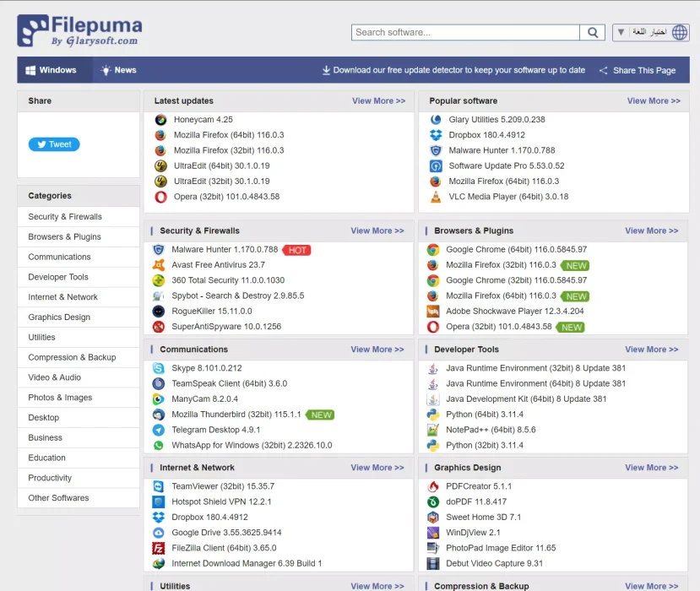
Task: Open the language selection dropdown arrow
Action: point(621,33)
